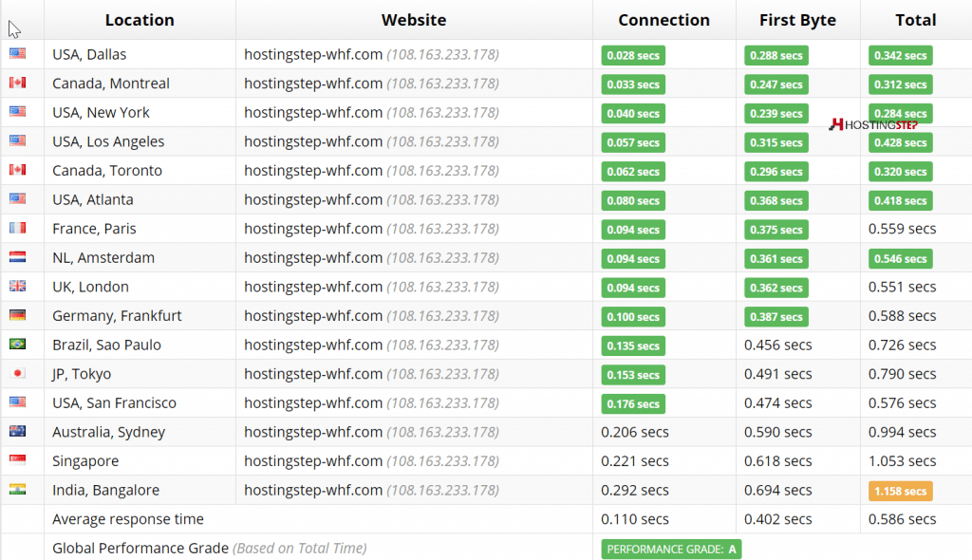Click the Website column header
The height and width of the screenshot is (560, 972).
pyautogui.click(x=414, y=20)
